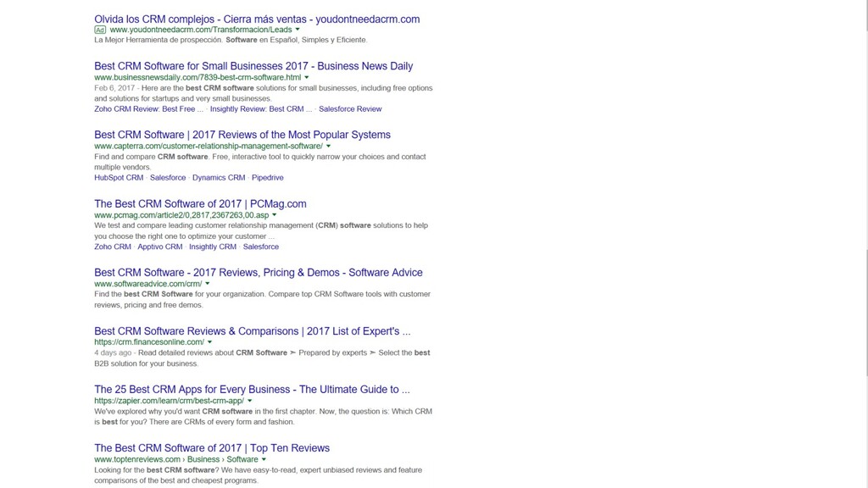The width and height of the screenshot is (868, 488).
Task: Click the www.capterra.com green URL text
Action: pyautogui.click(x=209, y=147)
